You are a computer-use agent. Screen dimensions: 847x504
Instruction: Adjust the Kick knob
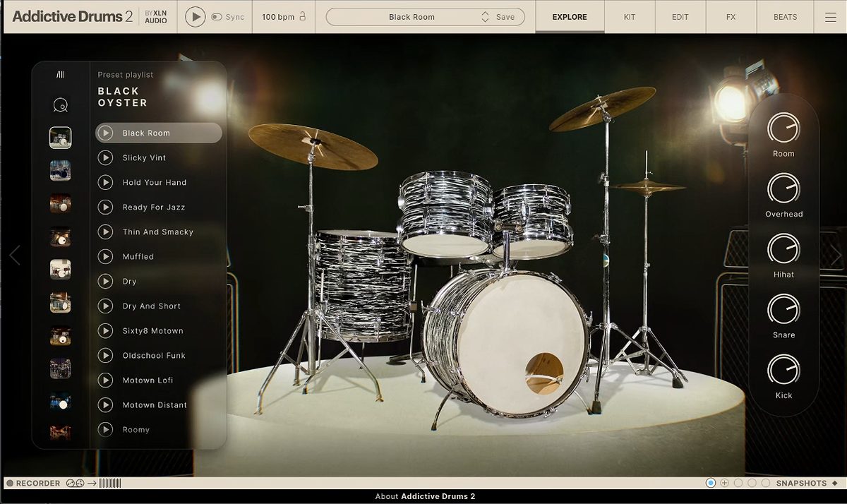pos(783,370)
